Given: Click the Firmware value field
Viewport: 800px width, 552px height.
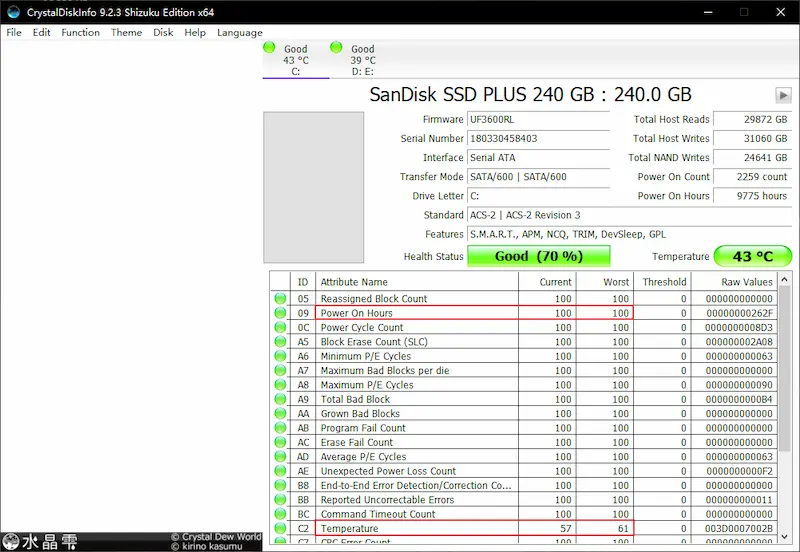Looking at the screenshot, I should [538, 120].
